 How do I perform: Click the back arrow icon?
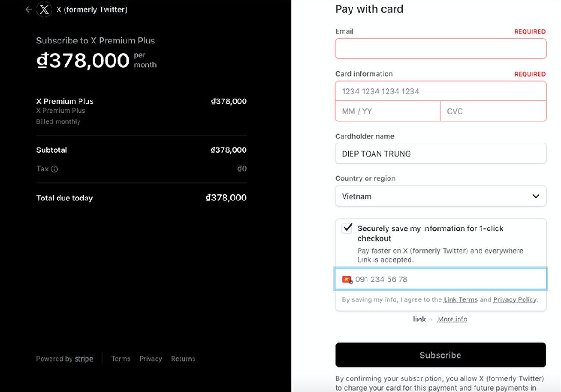click(29, 9)
